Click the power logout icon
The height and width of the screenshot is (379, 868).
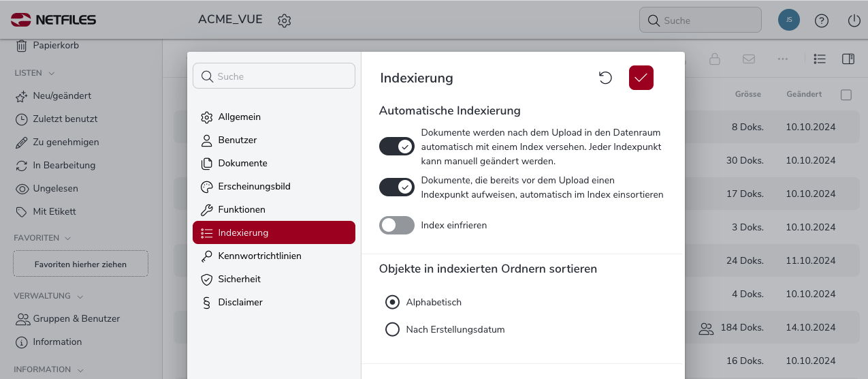click(x=854, y=20)
